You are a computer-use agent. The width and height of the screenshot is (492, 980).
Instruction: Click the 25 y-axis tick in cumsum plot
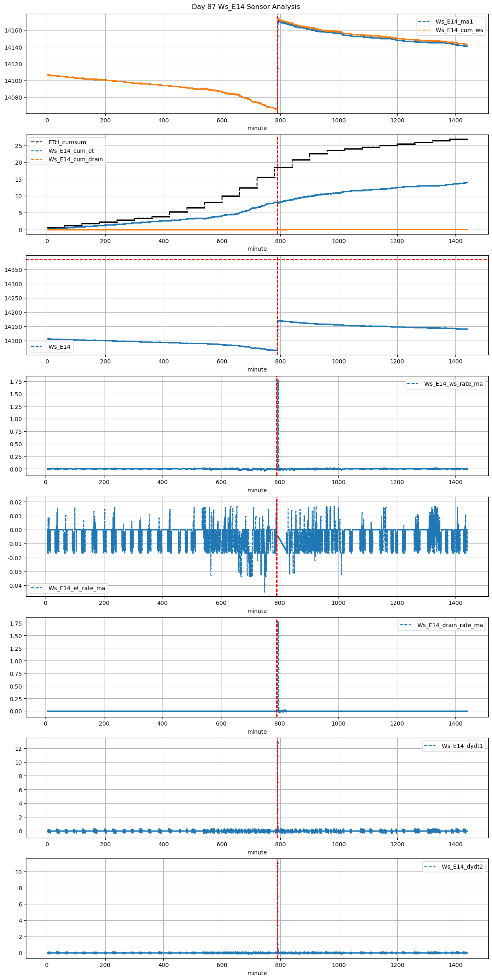[x=18, y=146]
